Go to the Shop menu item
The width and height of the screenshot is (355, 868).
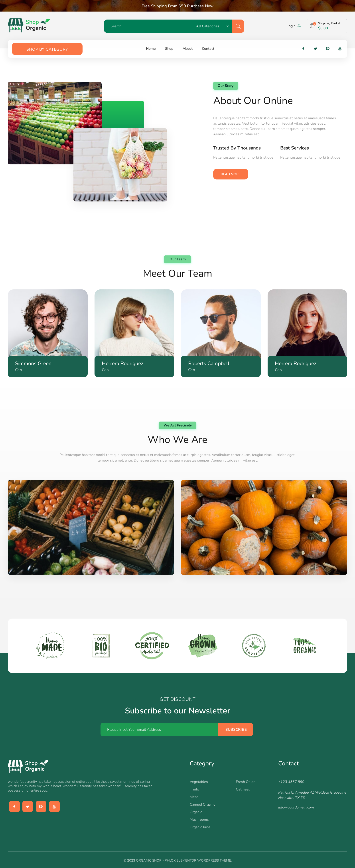[x=169, y=48]
